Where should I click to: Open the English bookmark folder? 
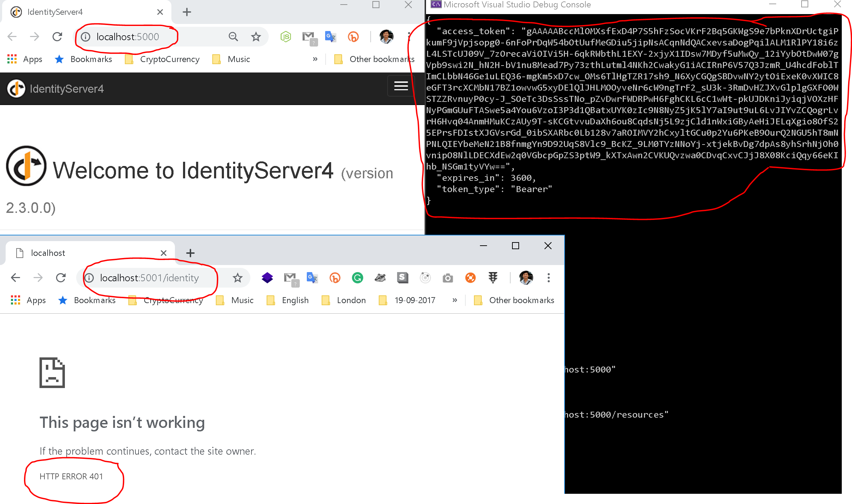tap(288, 300)
